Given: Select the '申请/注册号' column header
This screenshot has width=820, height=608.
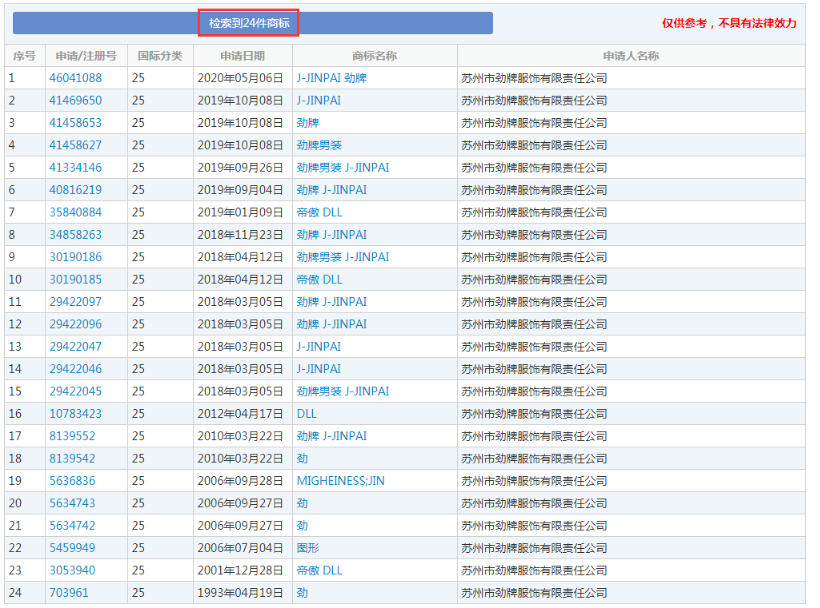Looking at the screenshot, I should (85, 56).
